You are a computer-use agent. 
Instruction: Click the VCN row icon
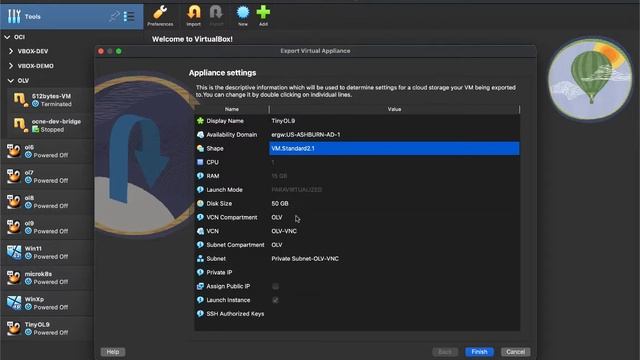[x=200, y=231]
